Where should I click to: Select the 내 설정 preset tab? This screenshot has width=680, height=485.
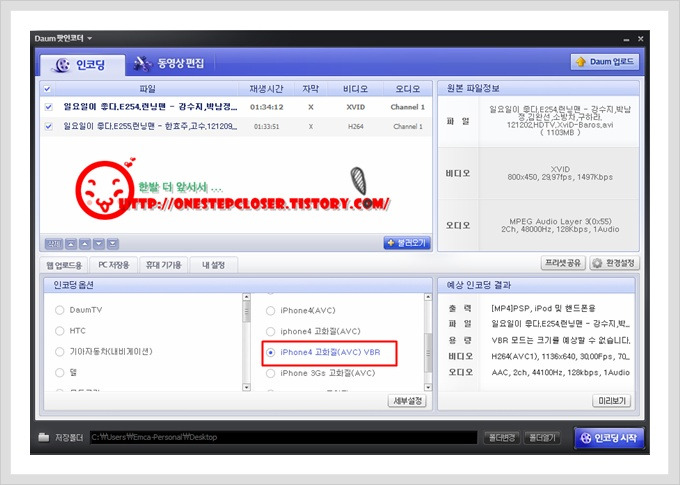tap(213, 265)
